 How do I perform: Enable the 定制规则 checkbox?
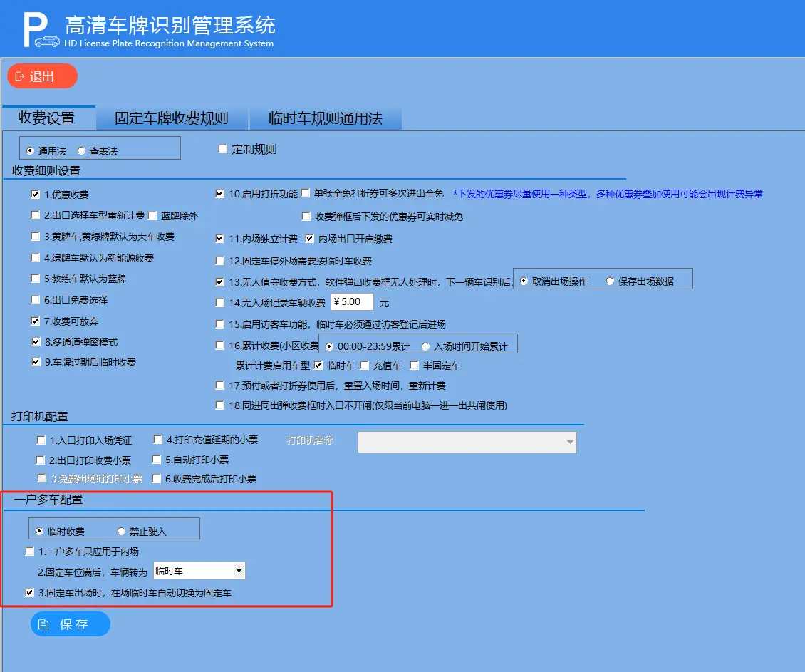click(222, 148)
